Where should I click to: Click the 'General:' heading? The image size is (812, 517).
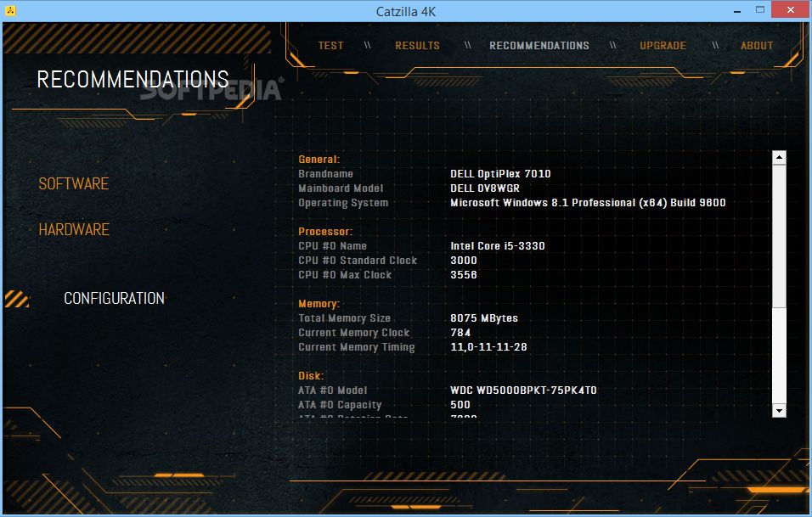coord(319,160)
